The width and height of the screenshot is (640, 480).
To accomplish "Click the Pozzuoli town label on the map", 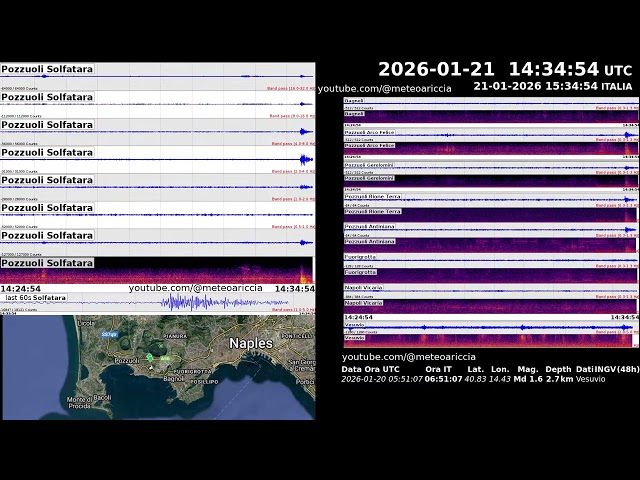I will (127, 359).
